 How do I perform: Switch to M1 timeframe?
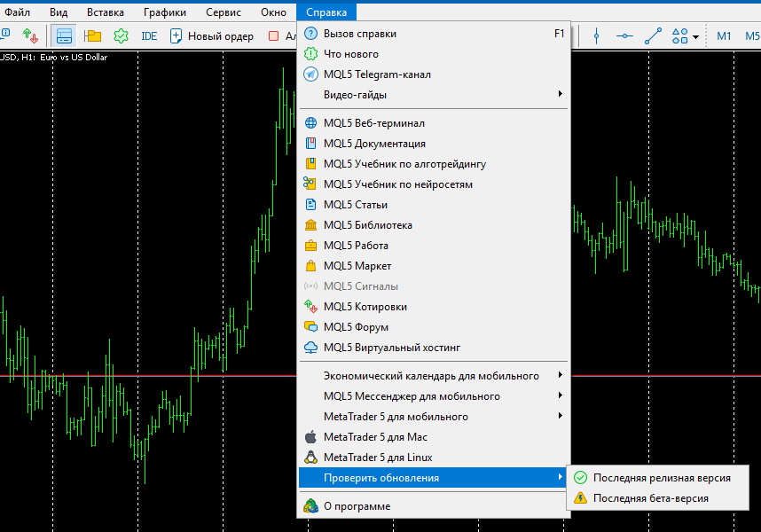(724, 35)
